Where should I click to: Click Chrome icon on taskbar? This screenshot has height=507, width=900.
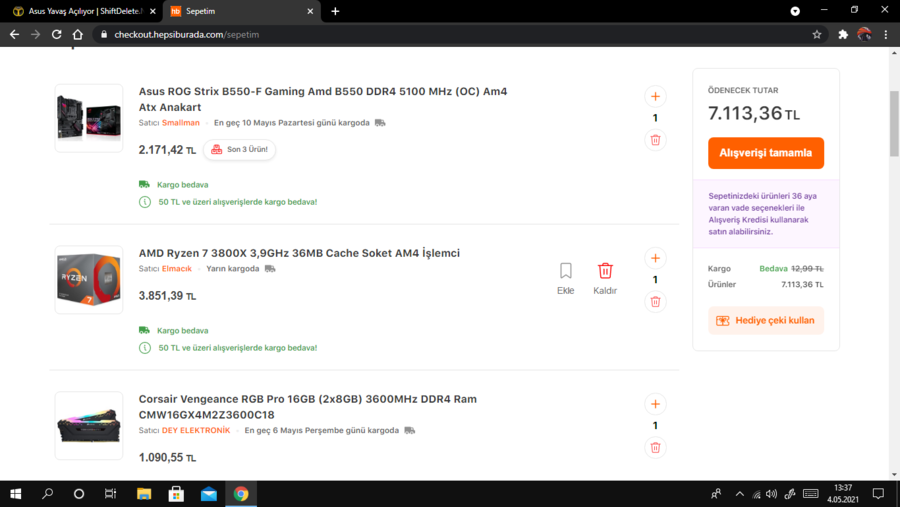pyautogui.click(x=241, y=494)
